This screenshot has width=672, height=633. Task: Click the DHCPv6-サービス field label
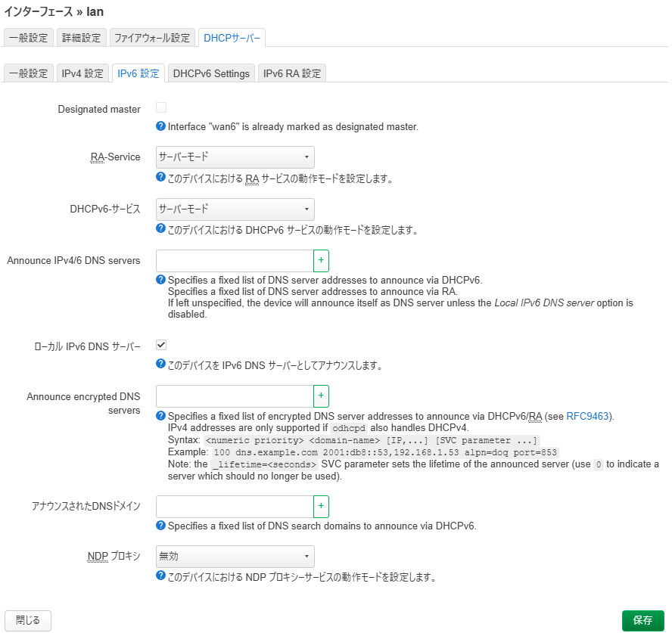tap(105, 209)
